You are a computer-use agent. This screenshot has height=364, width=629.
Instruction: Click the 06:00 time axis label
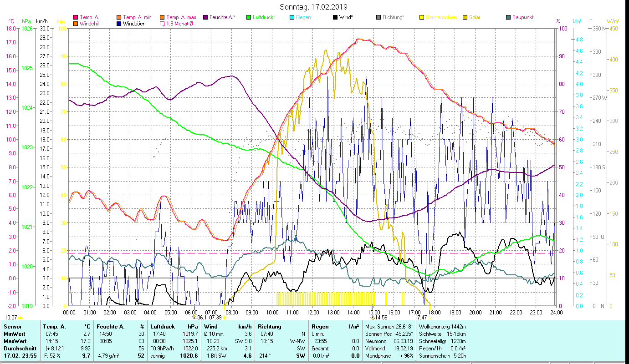click(191, 313)
